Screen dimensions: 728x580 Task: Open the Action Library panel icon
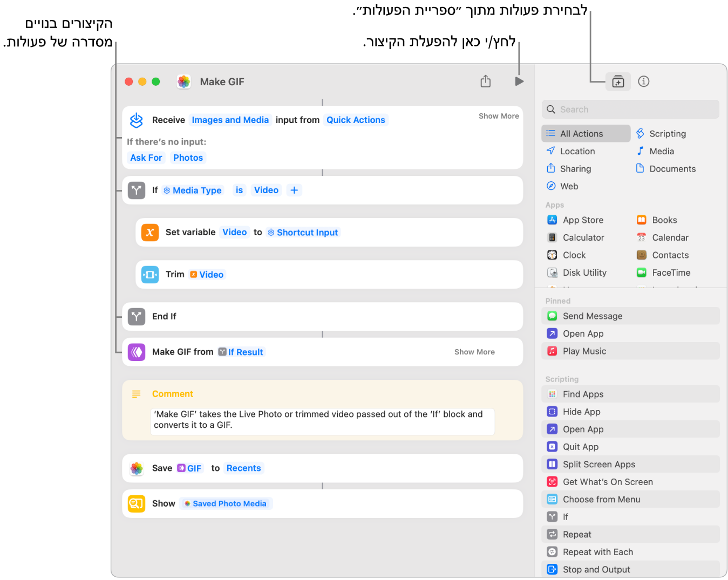[618, 81]
